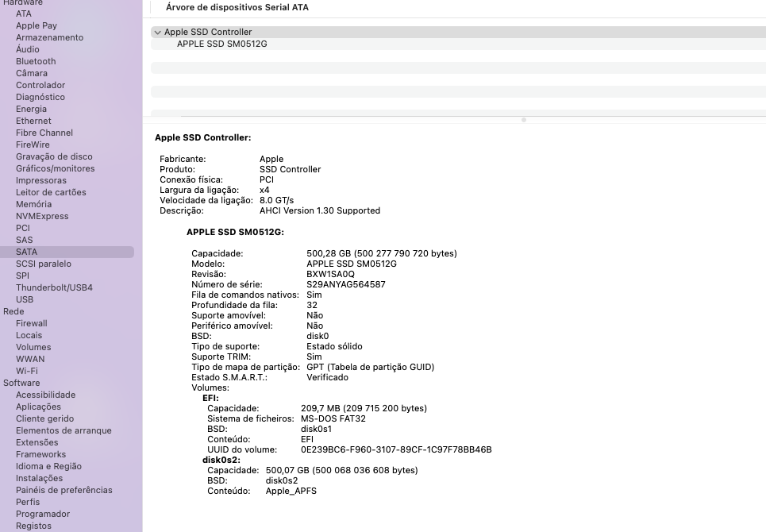
Task: Open Wi-Fi network info
Action: (26, 372)
